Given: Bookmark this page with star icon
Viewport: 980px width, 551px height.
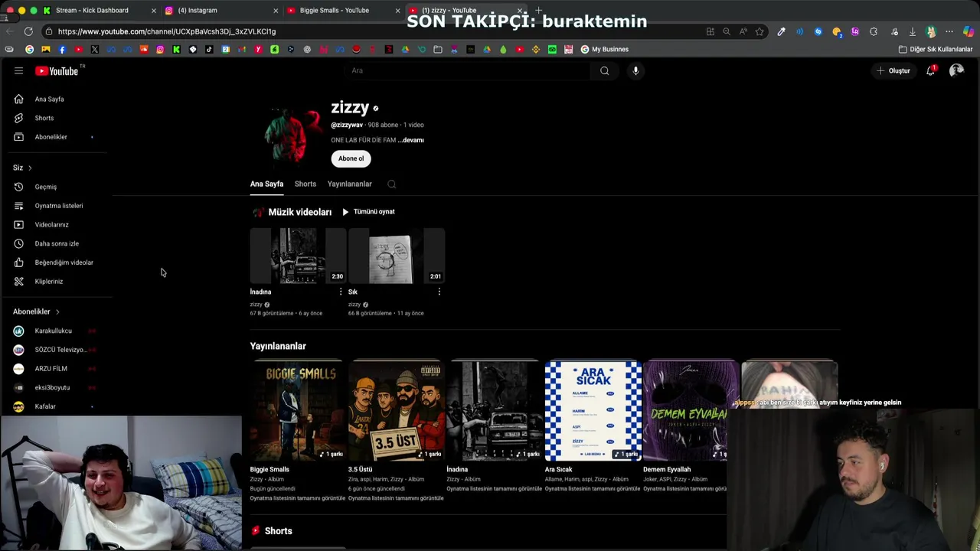Looking at the screenshot, I should click(759, 31).
